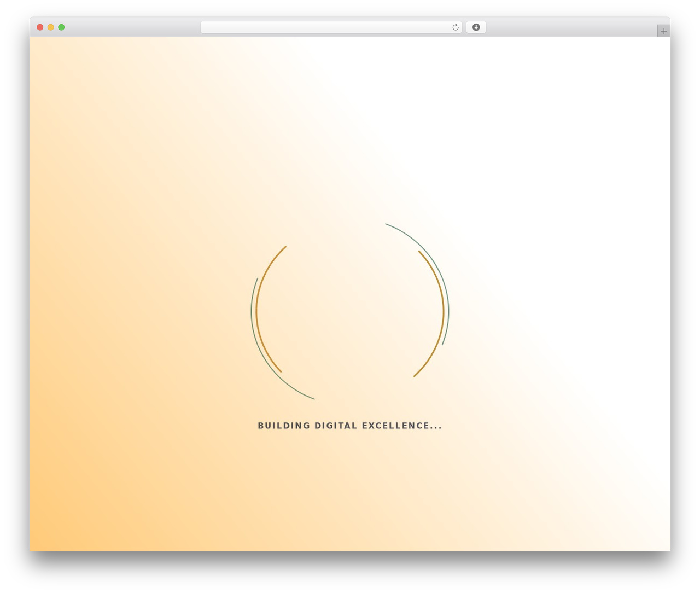Click the empty center of loading spinner
This screenshot has width=700, height=593.
[x=350, y=312]
